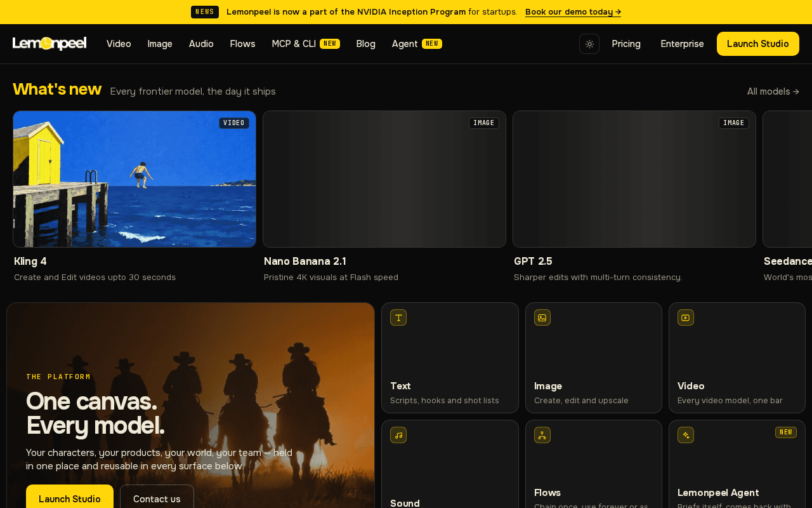This screenshot has width=812, height=508.
Task: Click the Flows card title
Action: click(547, 493)
